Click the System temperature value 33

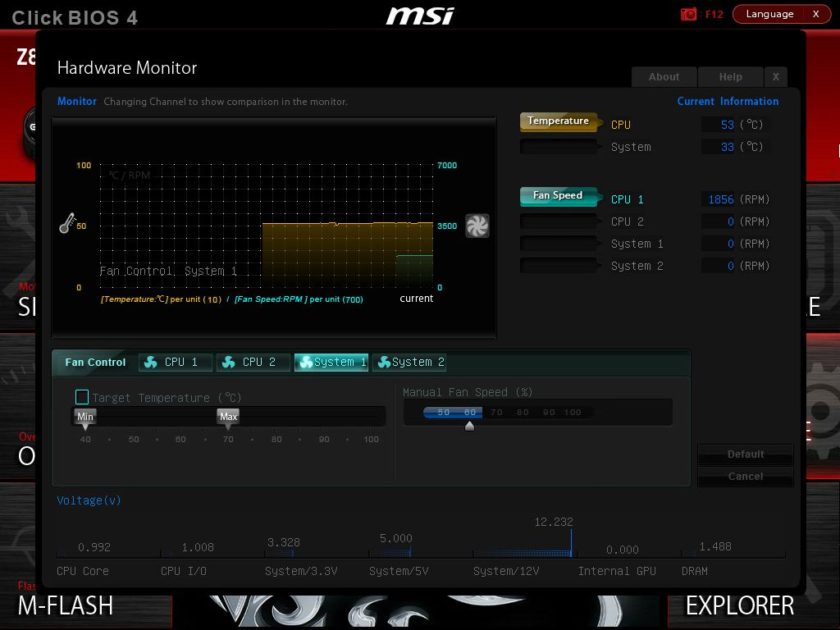(727, 147)
